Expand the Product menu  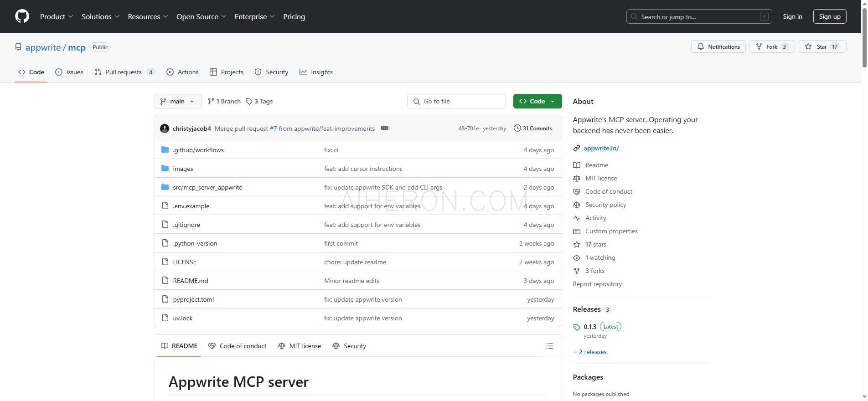(x=57, y=16)
